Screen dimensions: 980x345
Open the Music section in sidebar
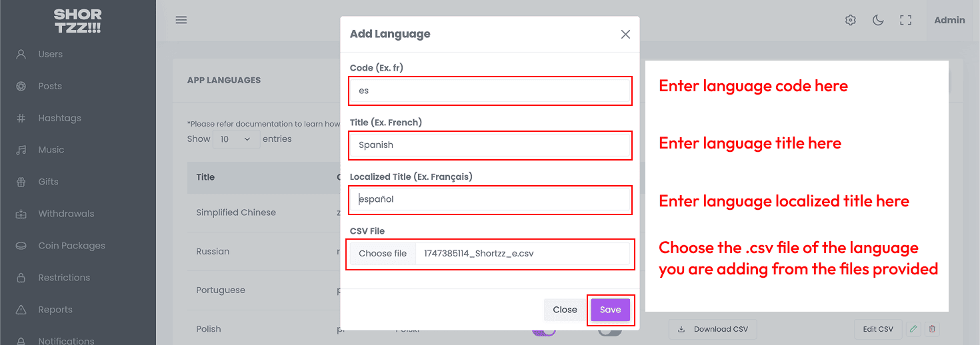coord(51,150)
